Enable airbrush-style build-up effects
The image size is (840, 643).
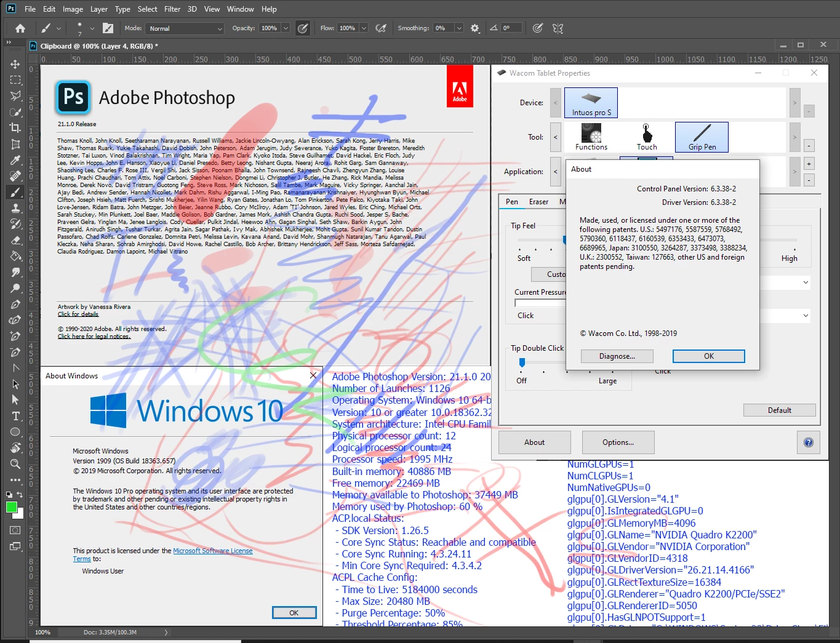(x=381, y=28)
